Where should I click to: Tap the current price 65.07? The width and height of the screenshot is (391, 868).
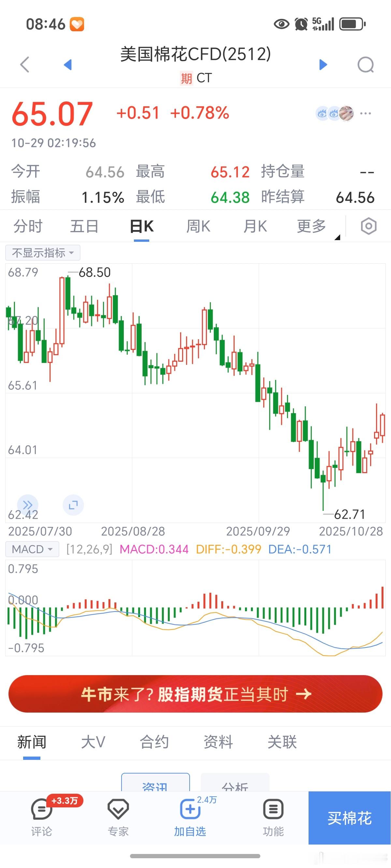52,114
